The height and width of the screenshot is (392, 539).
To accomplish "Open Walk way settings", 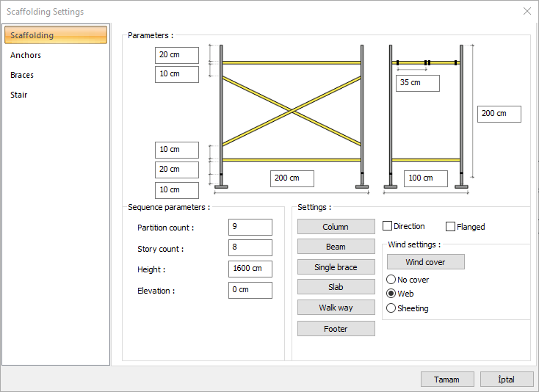I will click(336, 308).
